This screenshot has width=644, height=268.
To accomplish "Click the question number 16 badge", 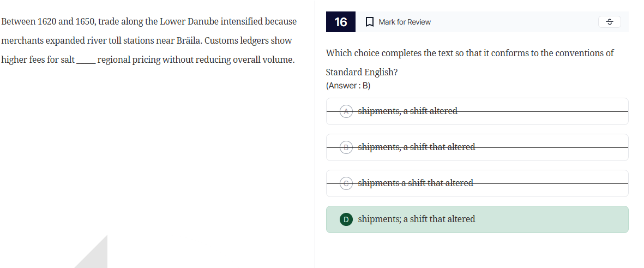I will tap(341, 22).
